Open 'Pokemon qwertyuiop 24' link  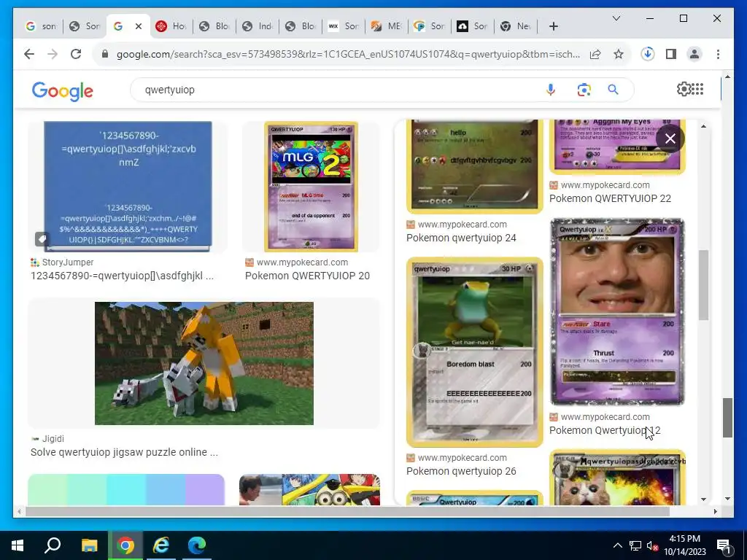point(461,238)
